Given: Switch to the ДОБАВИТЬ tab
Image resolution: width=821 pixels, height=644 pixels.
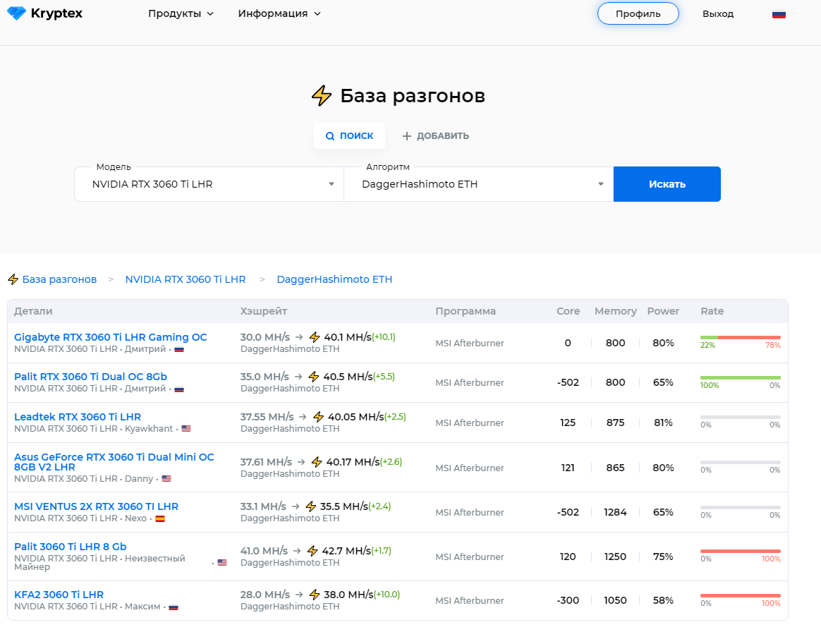Looking at the screenshot, I should tap(435, 136).
